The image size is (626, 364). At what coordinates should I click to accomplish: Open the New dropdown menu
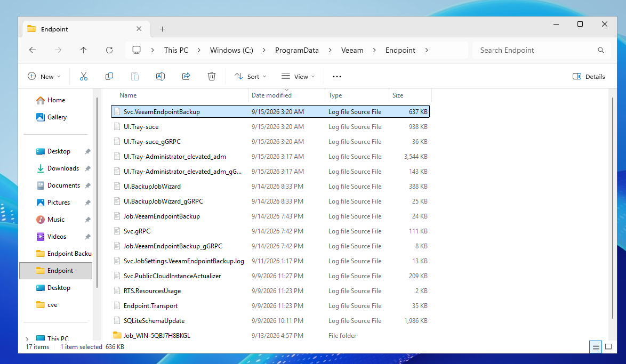pyautogui.click(x=44, y=76)
